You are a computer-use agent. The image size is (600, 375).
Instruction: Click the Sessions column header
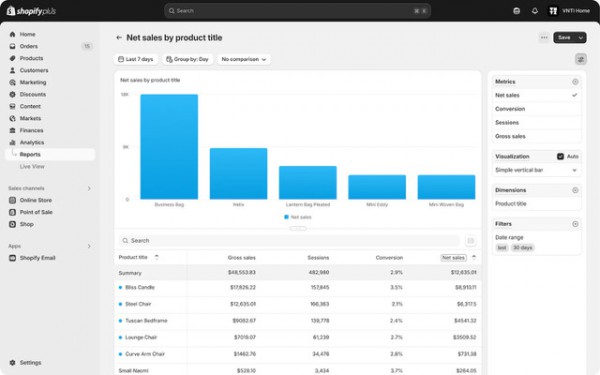pyautogui.click(x=318, y=258)
